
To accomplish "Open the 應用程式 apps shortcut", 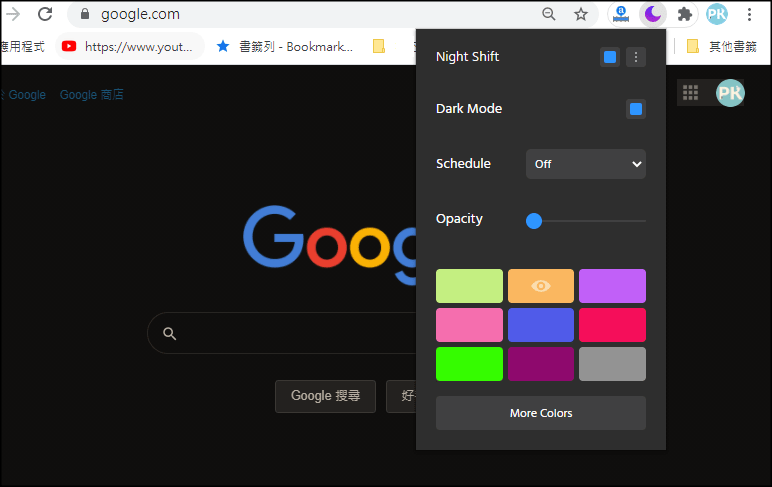I will coord(22,47).
